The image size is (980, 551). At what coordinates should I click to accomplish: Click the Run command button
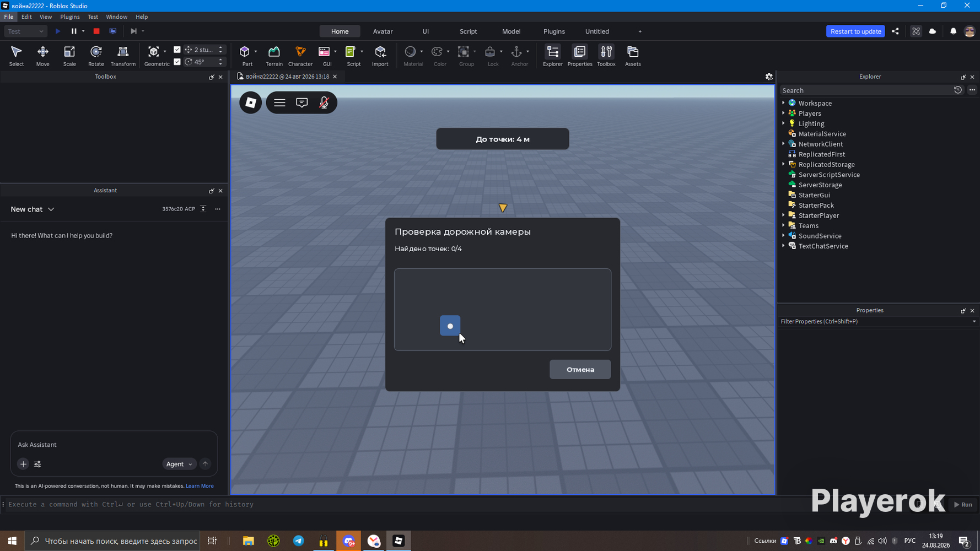[963, 504]
